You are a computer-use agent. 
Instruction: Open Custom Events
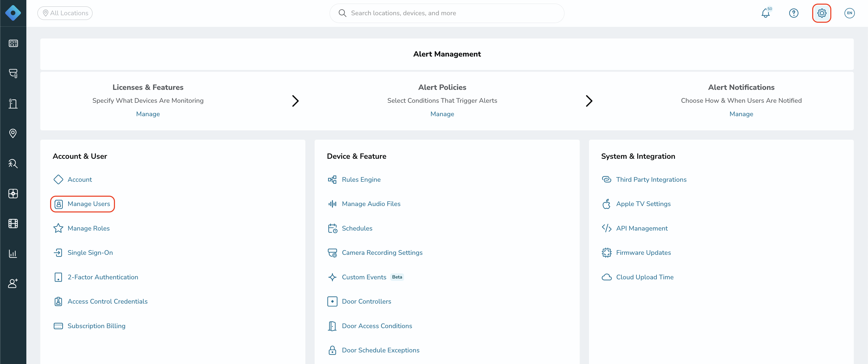pyautogui.click(x=364, y=277)
